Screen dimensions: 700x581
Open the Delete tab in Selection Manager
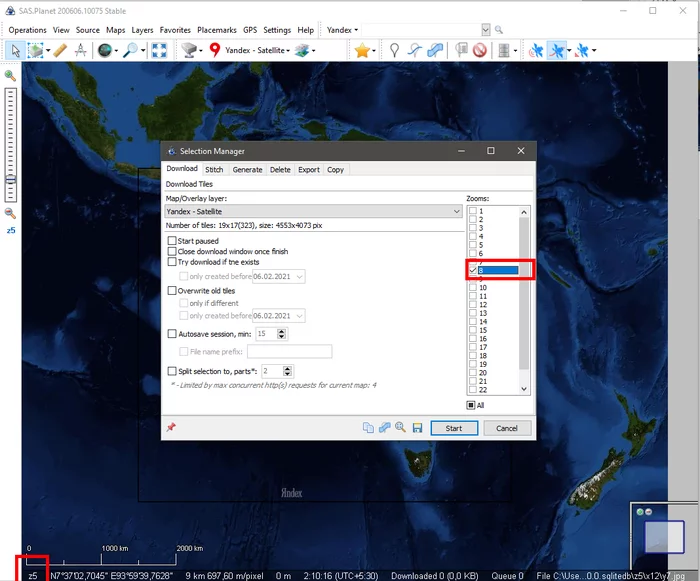pyautogui.click(x=280, y=170)
